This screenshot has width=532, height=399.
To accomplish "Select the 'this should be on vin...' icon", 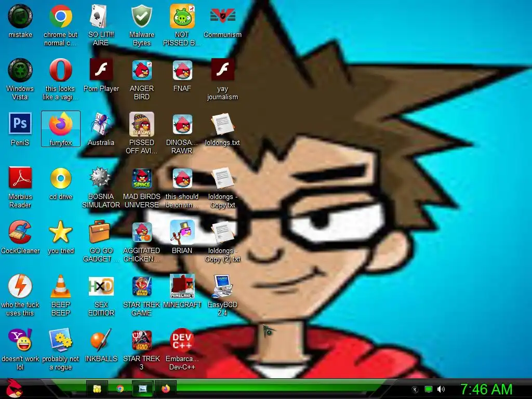I will tap(182, 179).
